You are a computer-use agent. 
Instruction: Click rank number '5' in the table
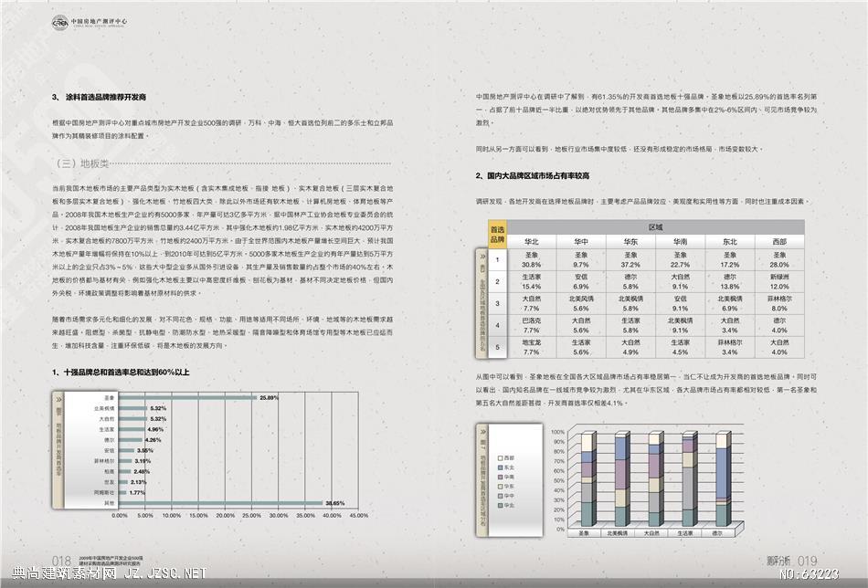coord(498,347)
